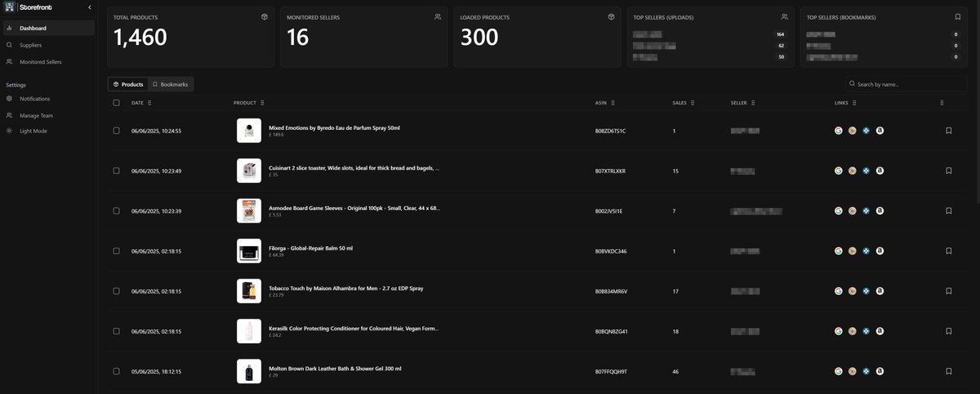This screenshot has width=980, height=394.
Task: Toggle the select-all checkbox in table header
Action: click(116, 103)
